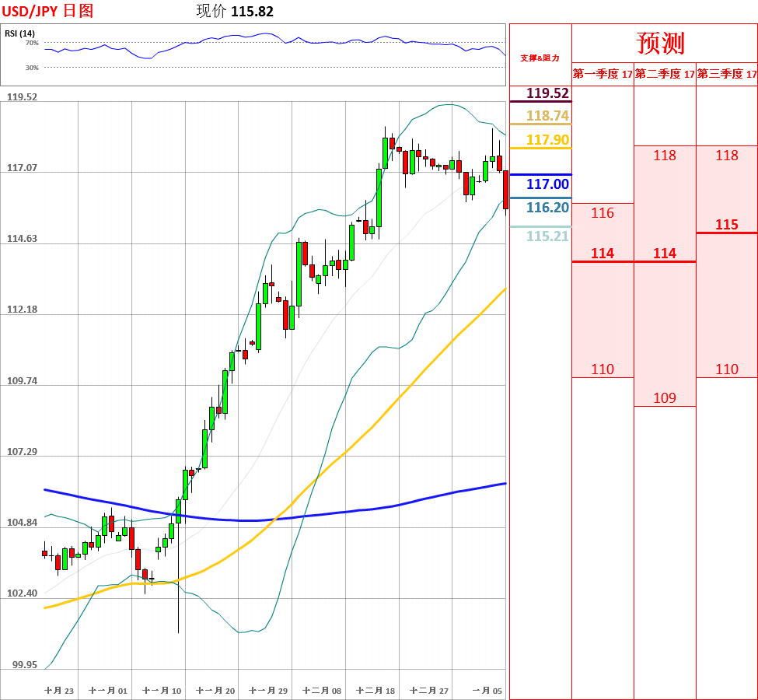Select the 十月 23 date label
Screen dimensions: 758x700
(x=59, y=691)
